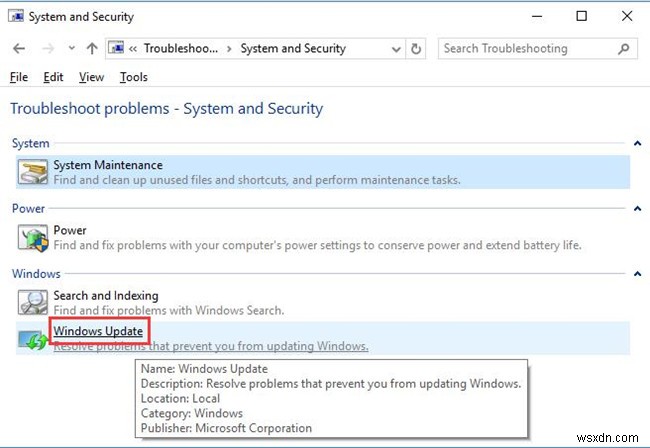Click the up one level arrow
Image resolution: width=650 pixels, height=448 pixels.
tap(92, 48)
